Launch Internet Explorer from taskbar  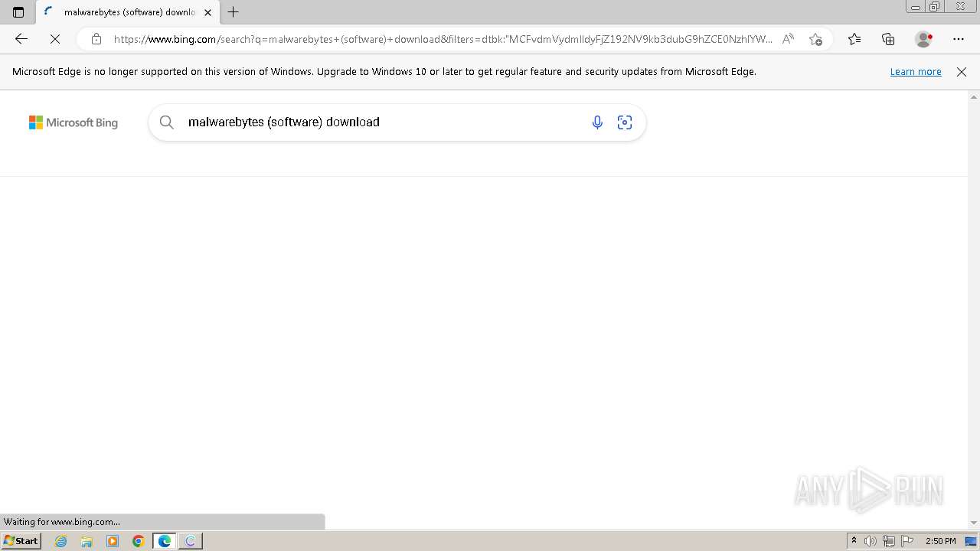61,541
